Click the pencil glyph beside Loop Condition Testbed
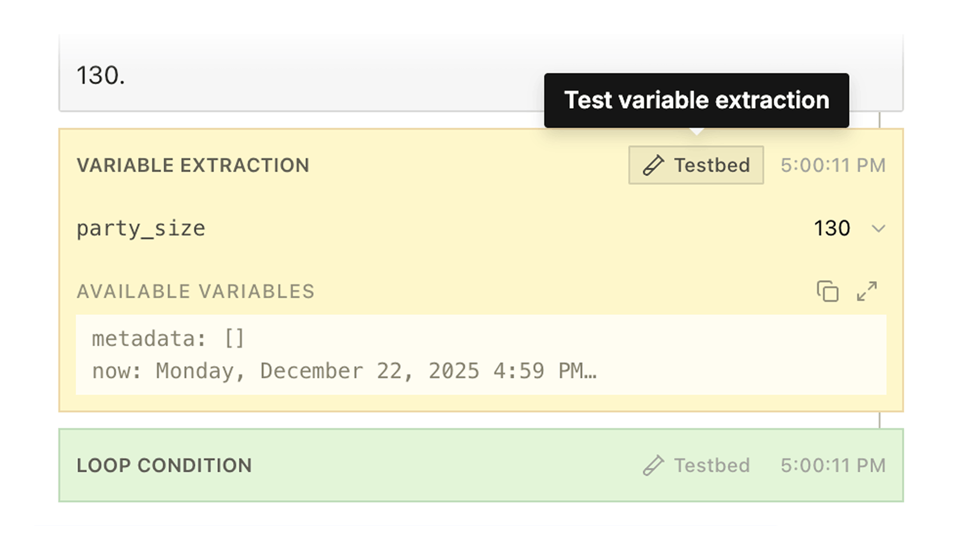 point(653,466)
